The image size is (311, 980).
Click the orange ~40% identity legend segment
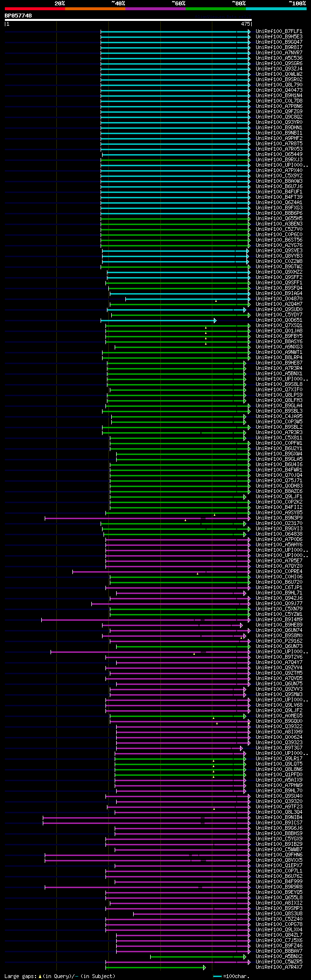point(95,9)
